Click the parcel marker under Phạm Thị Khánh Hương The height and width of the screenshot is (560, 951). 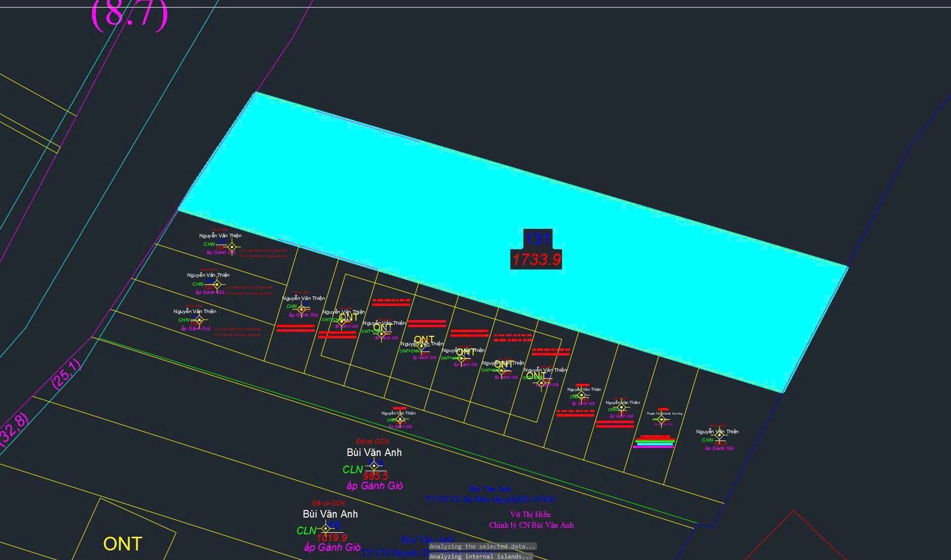[662, 420]
